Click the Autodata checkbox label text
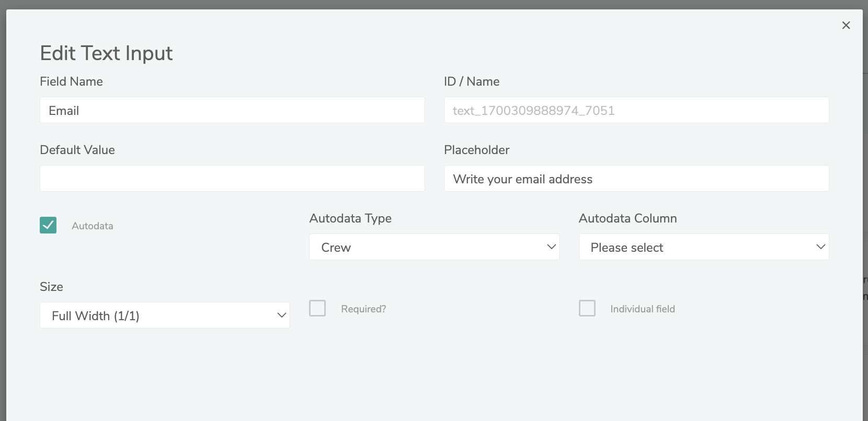Image resolution: width=868 pixels, height=421 pixels. click(93, 226)
